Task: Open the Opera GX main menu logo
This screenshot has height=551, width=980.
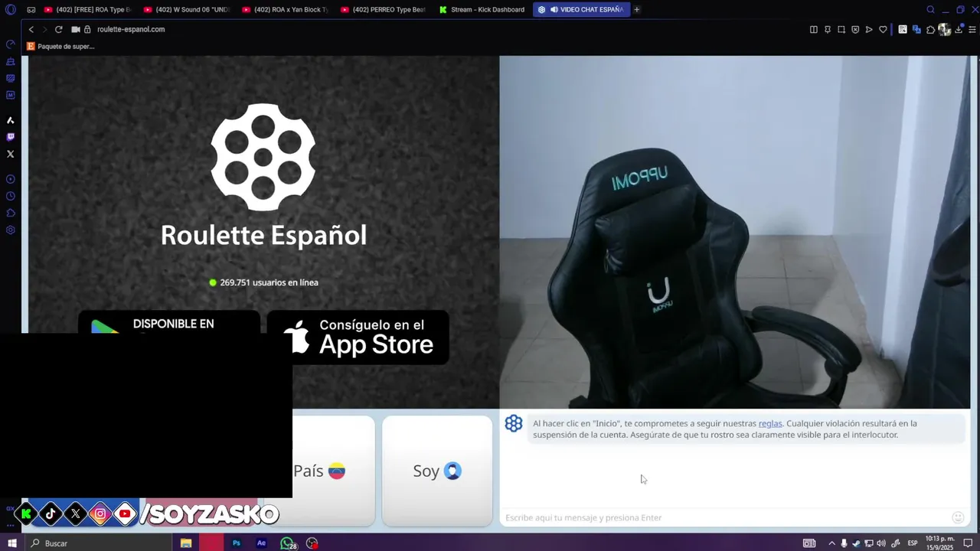Action: pos(11,10)
